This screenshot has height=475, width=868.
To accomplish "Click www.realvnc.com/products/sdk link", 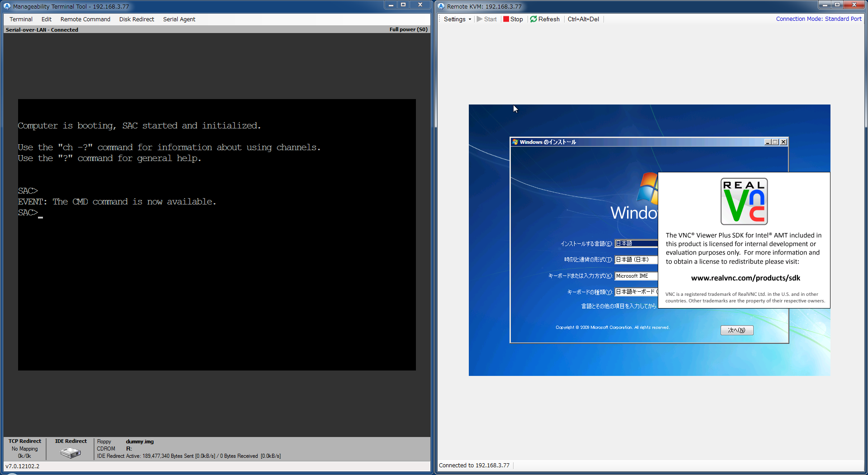I will [x=745, y=278].
